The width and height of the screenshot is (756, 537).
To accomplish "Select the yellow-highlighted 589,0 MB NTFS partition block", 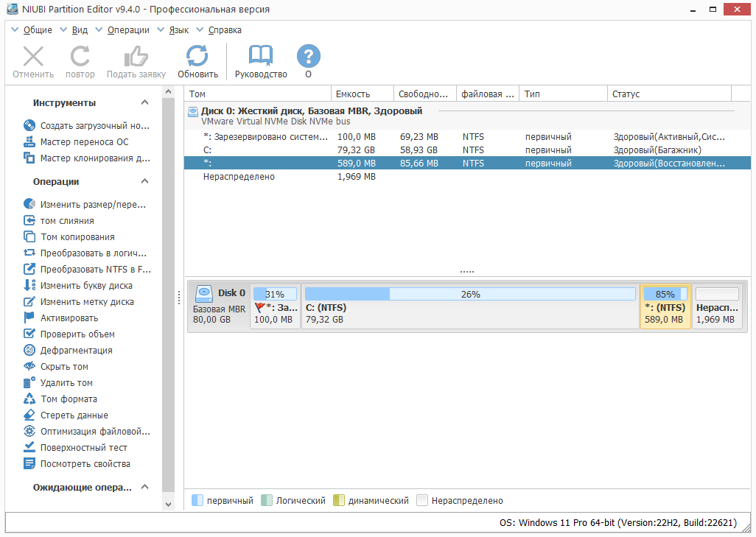I will tap(665, 303).
